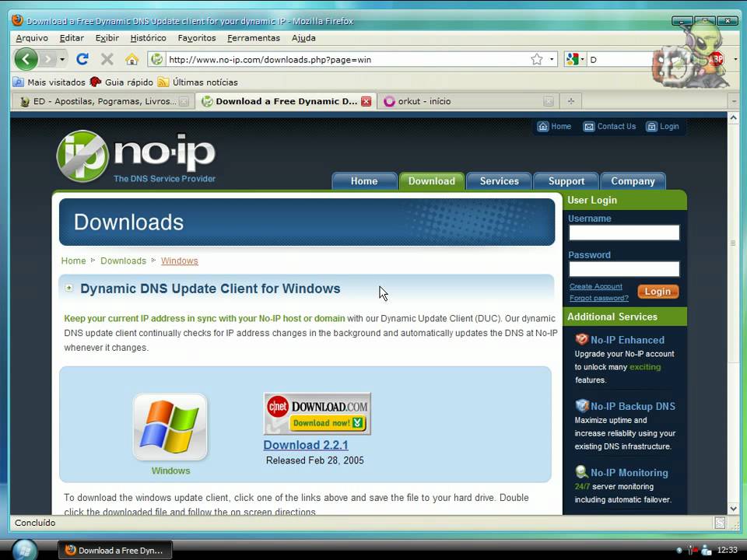Open the Home navigation tab
Viewport: 747px width, 560px height.
[364, 181]
